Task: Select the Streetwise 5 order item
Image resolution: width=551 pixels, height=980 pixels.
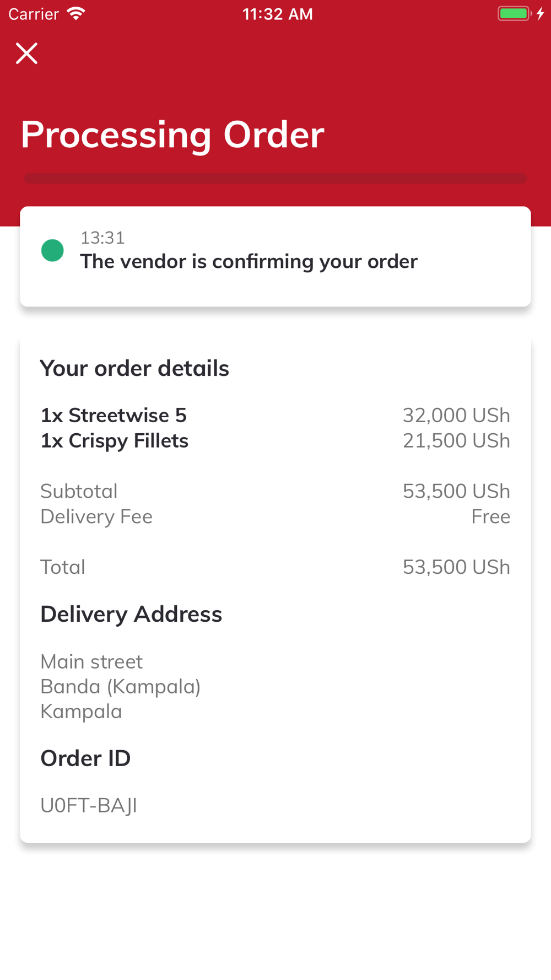Action: (114, 415)
